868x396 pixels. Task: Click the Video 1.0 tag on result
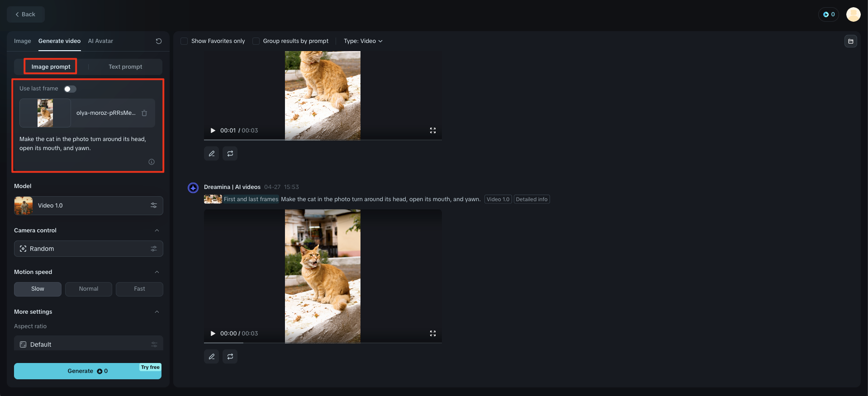pyautogui.click(x=498, y=199)
